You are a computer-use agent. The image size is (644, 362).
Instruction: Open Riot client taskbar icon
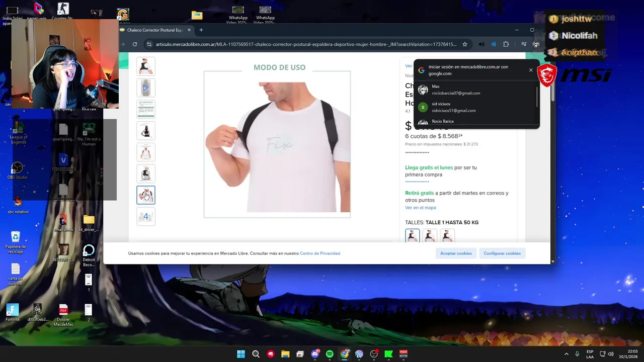(271, 354)
